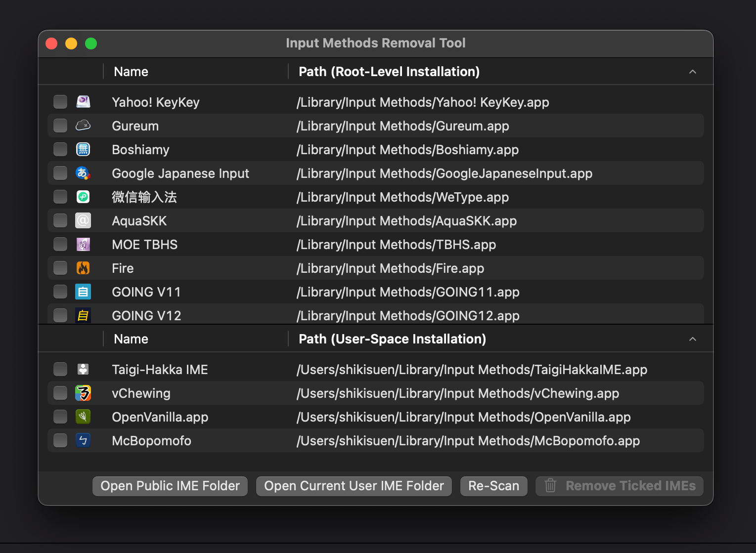
Task: Toggle sort arrow on User-Space Installation column
Action: coord(693,339)
